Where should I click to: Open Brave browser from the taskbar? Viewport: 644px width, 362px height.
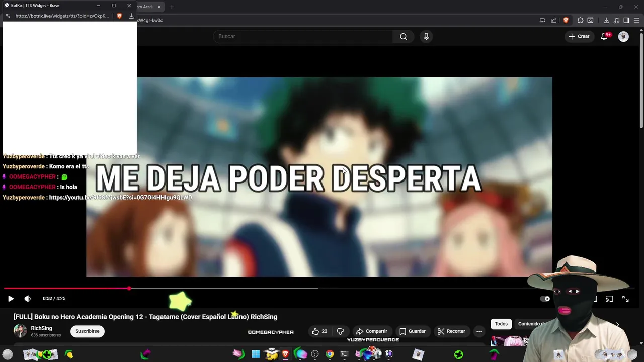tap(286, 354)
